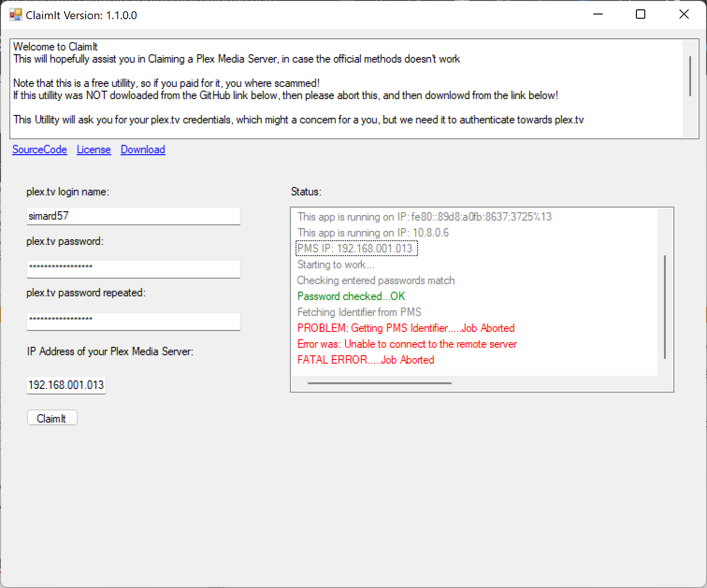Click the Plex Media Server IP address field
The height and width of the screenshot is (588, 707).
coord(66,385)
